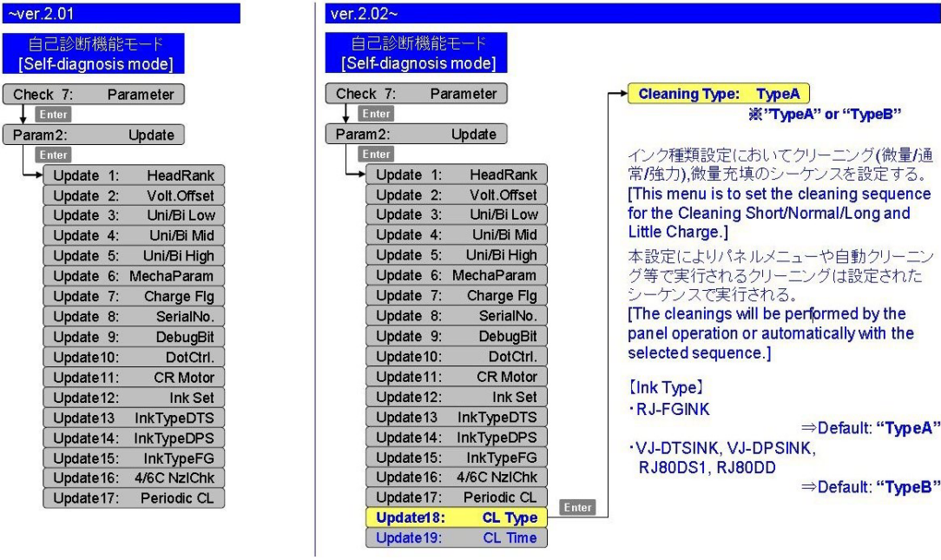Select the Update19 CL Time item
The image size is (941, 560).
455,538
